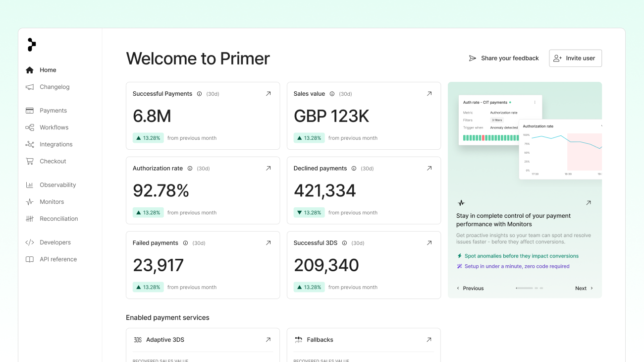This screenshot has height=362, width=644.
Task: Click info icon next to Authorization rate
Action: [x=190, y=169]
